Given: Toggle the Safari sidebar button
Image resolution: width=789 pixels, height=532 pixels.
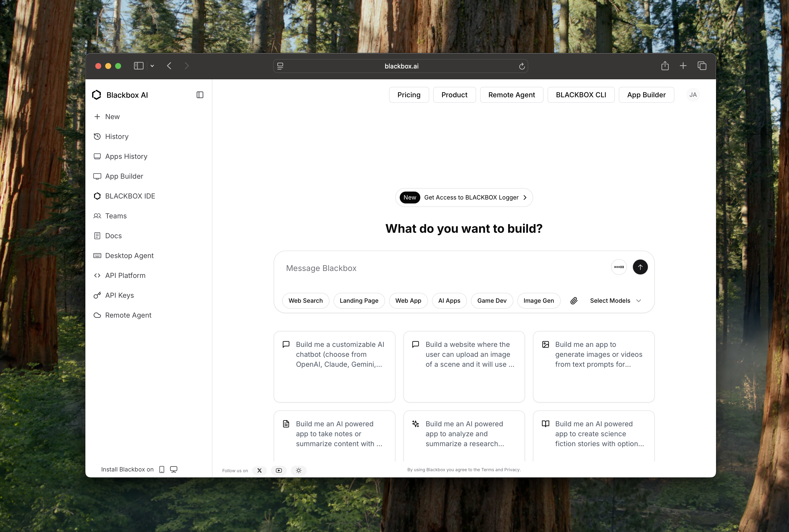Looking at the screenshot, I should [x=138, y=66].
